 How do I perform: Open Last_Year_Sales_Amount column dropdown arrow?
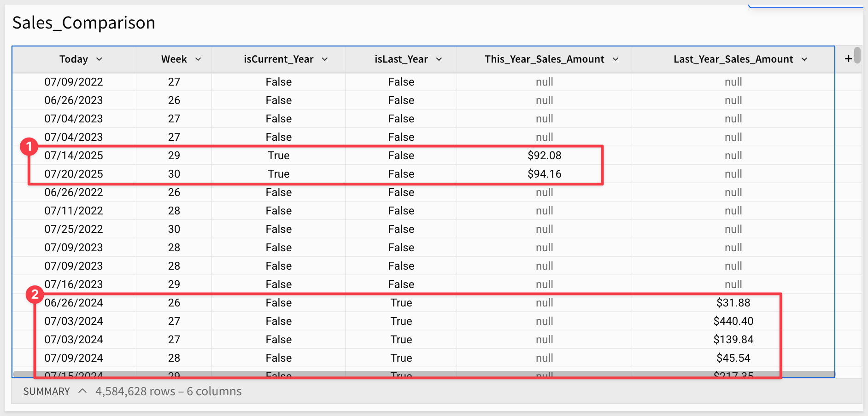click(x=804, y=59)
